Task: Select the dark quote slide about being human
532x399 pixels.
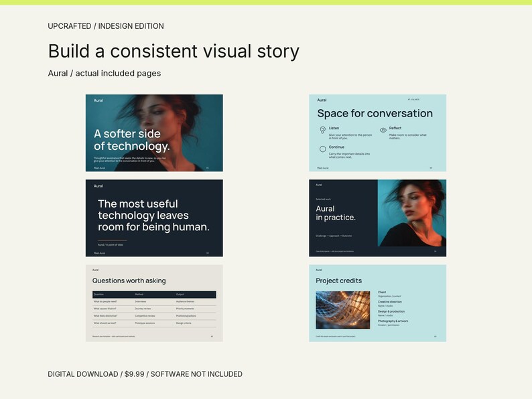Action: [154, 218]
